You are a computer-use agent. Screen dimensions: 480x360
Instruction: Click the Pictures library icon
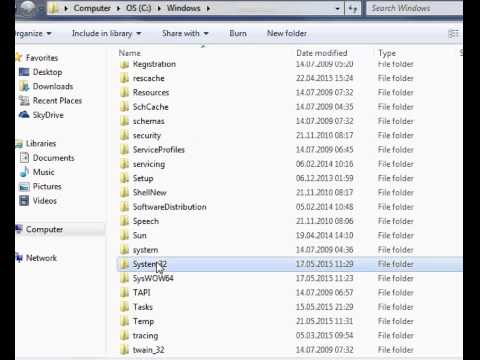click(x=24, y=187)
